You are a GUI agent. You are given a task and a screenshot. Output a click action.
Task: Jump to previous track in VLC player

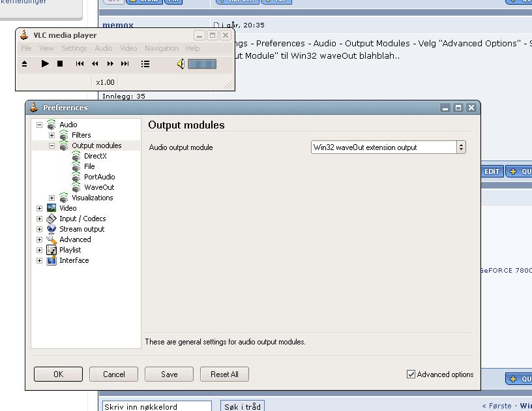tap(80, 64)
